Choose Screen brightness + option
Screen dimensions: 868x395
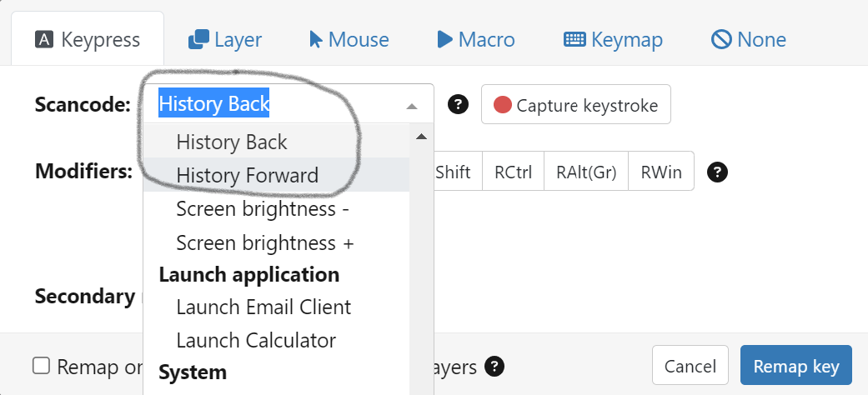[265, 242]
